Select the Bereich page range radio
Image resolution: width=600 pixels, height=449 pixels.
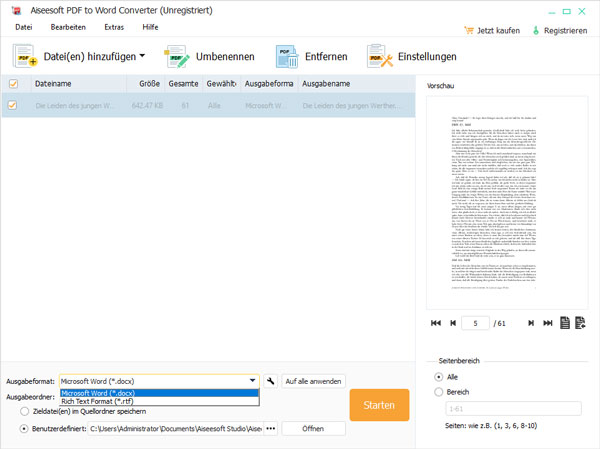[x=439, y=392]
